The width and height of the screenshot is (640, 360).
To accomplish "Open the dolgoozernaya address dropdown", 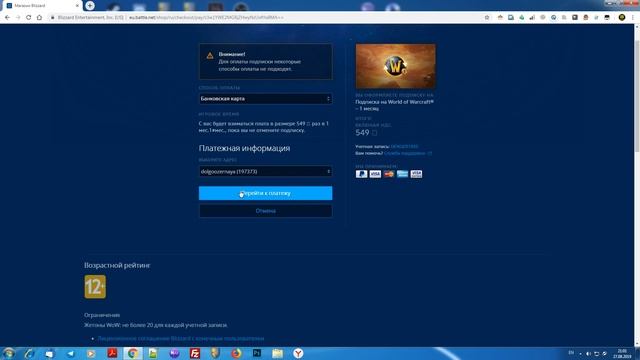I will pos(265,171).
